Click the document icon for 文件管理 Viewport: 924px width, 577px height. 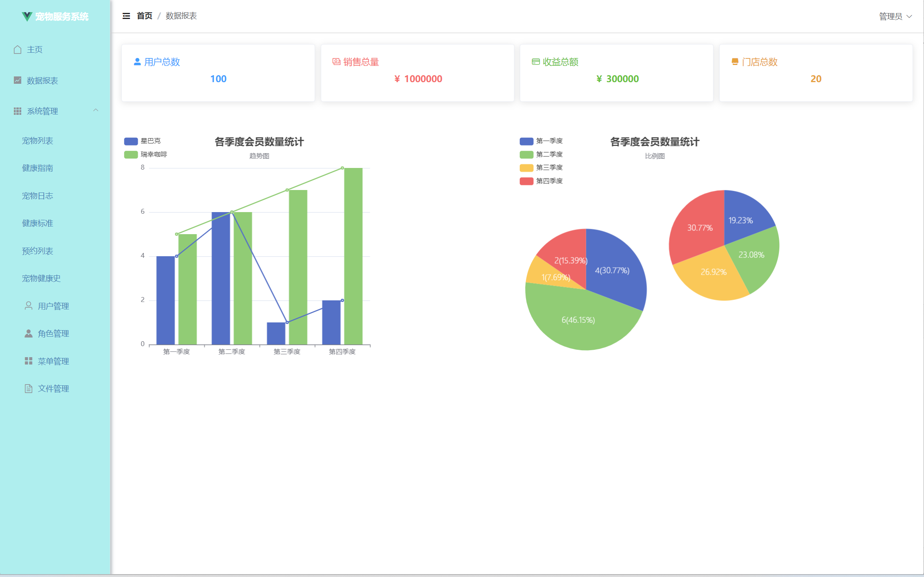click(x=29, y=389)
